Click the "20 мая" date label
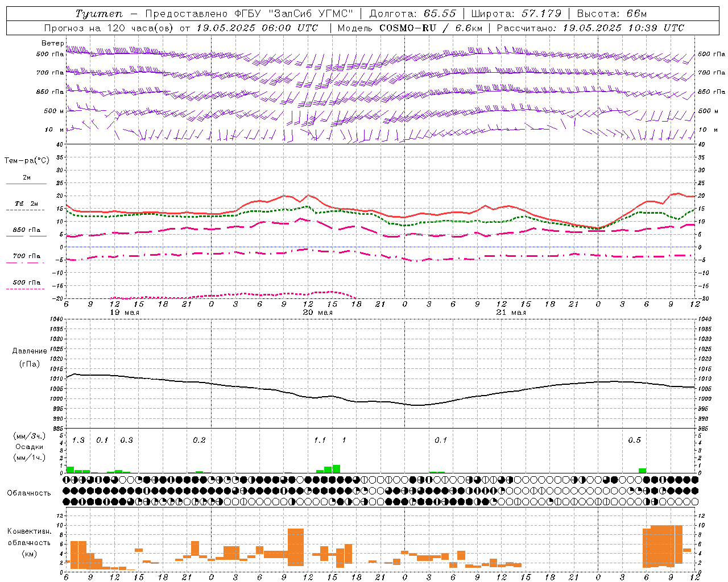 pyautogui.click(x=318, y=313)
